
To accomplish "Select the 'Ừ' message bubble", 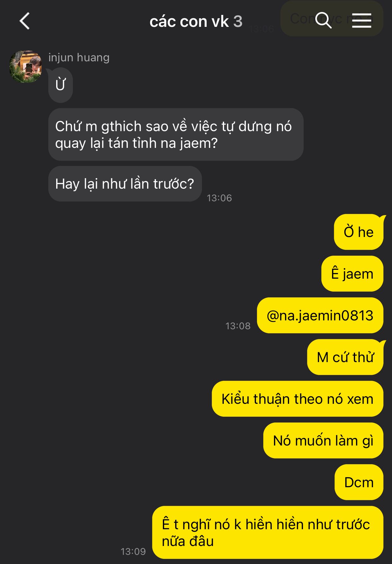I will coord(61,85).
